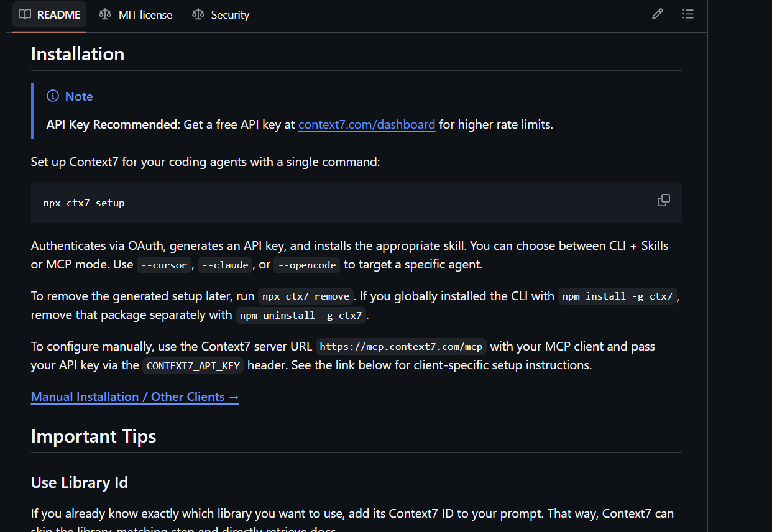Switch to the MIT license tab
The width and height of the screenshot is (772, 532).
pyautogui.click(x=145, y=15)
